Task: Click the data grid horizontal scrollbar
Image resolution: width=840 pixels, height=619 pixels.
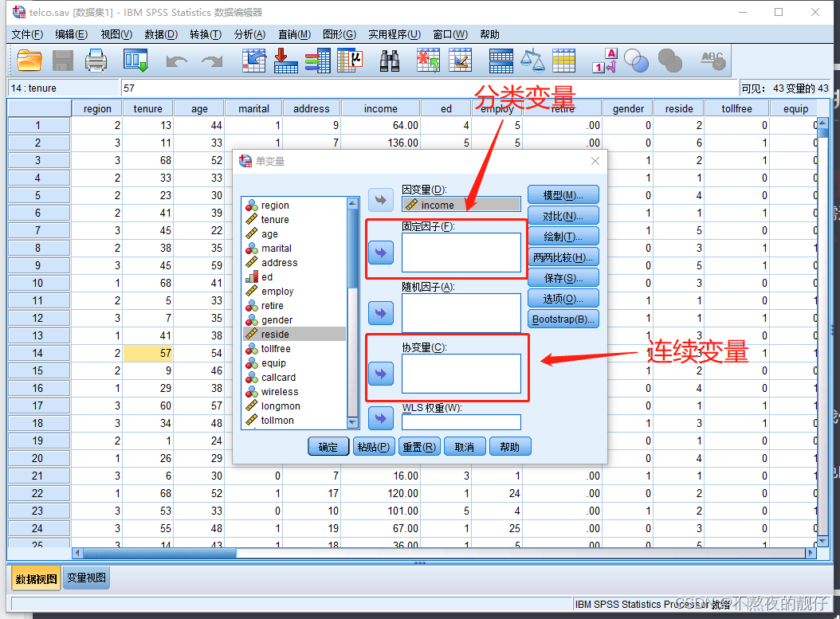Action: point(444,553)
